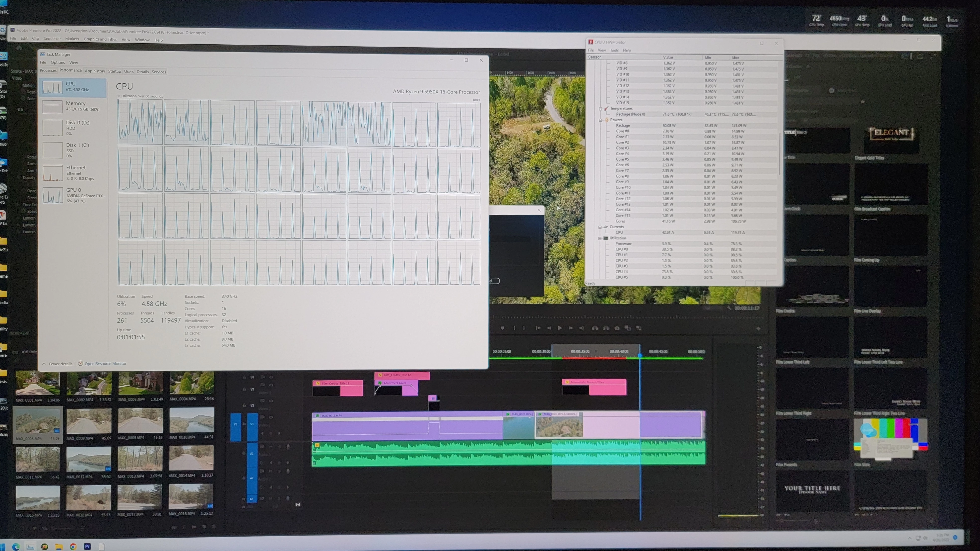Toggle V1 track output eye icon
Screen dimensions: 980x551
(x=271, y=417)
